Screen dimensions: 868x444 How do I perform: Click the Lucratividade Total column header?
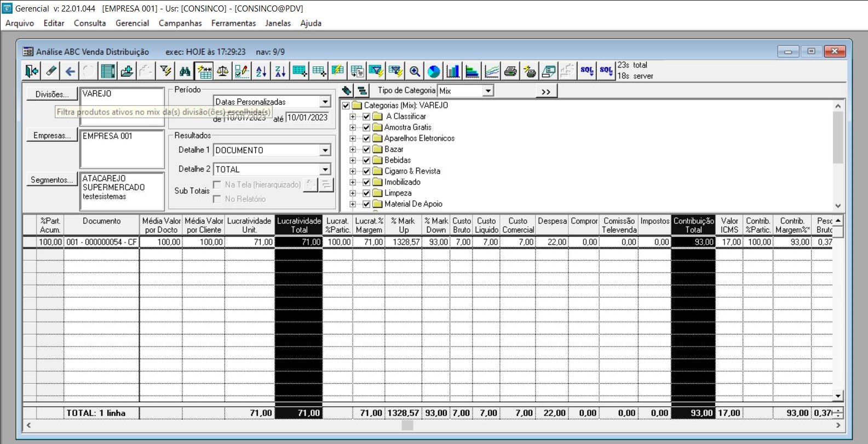click(299, 225)
